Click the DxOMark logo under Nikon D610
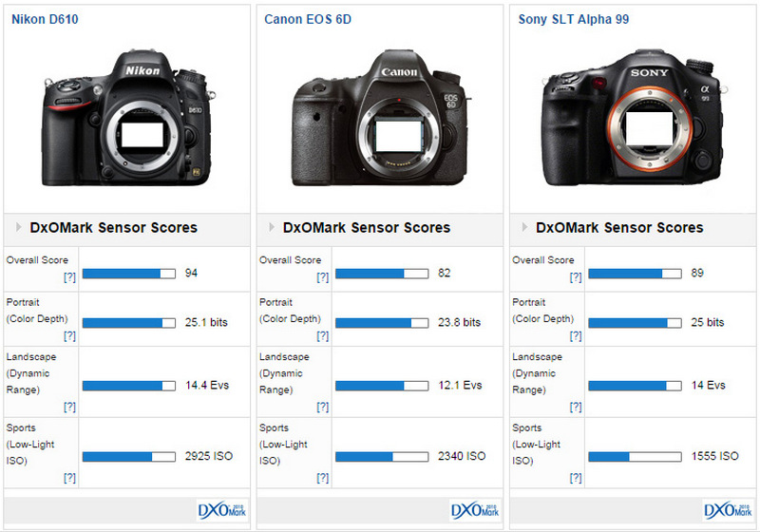Screen dimensions: 760x532 pyautogui.click(x=222, y=510)
